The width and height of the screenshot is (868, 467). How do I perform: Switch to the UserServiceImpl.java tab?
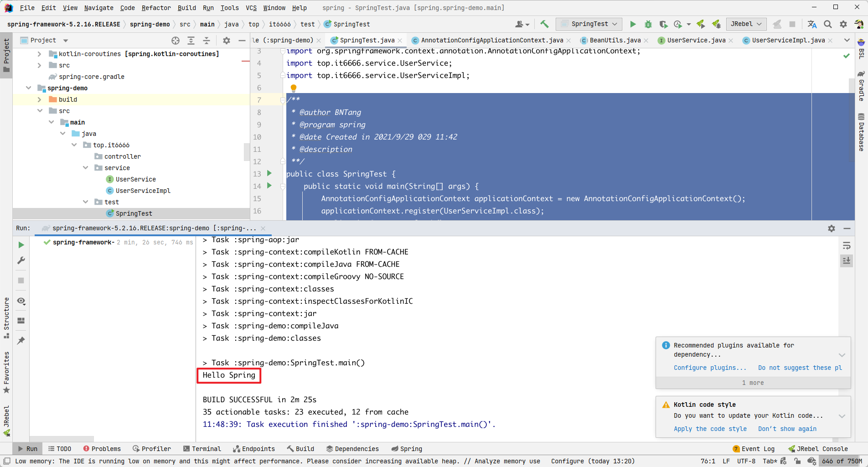point(788,41)
